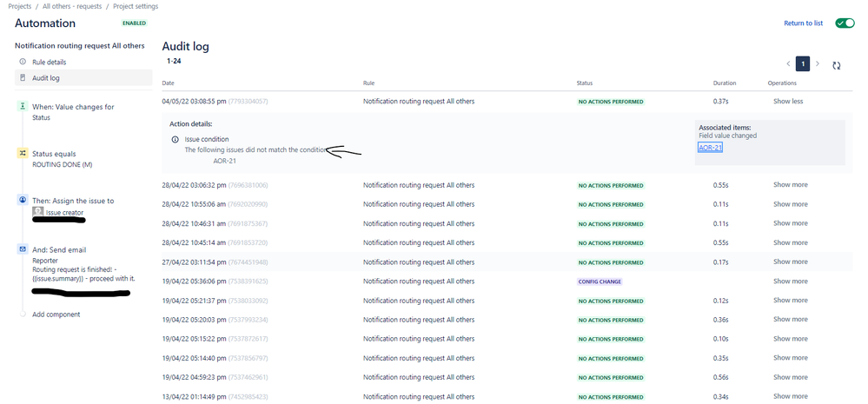Click Return to list link
The height and width of the screenshot is (404, 868).
[x=803, y=23]
